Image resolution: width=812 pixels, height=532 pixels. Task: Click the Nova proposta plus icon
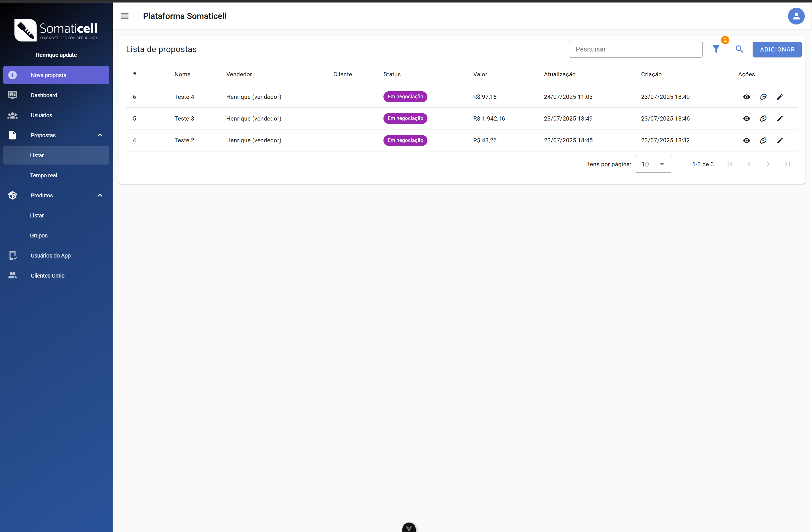click(13, 75)
